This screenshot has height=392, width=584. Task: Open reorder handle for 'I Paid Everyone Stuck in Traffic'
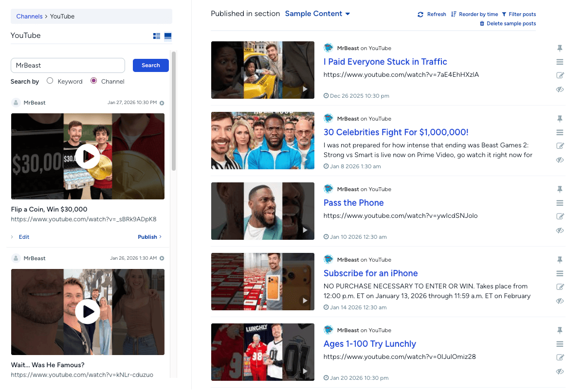[x=560, y=62]
